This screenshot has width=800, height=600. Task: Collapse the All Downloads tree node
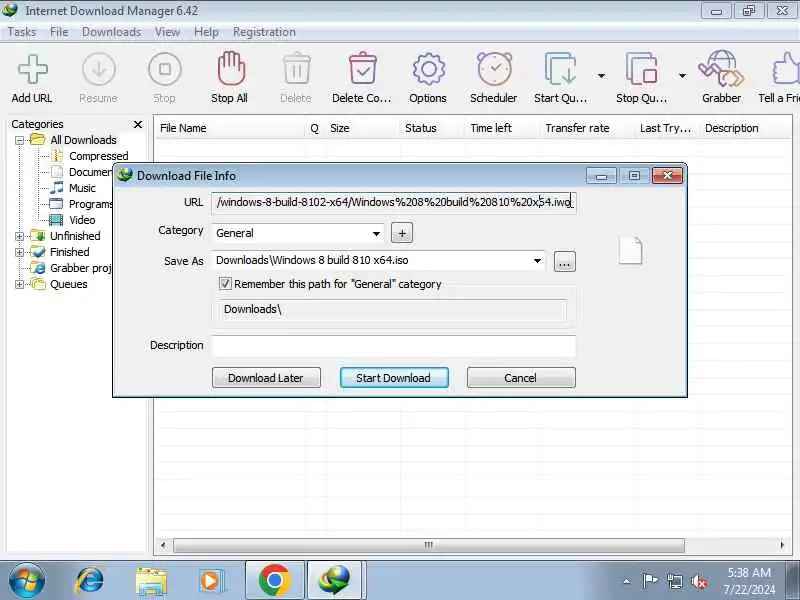pyautogui.click(x=19, y=140)
